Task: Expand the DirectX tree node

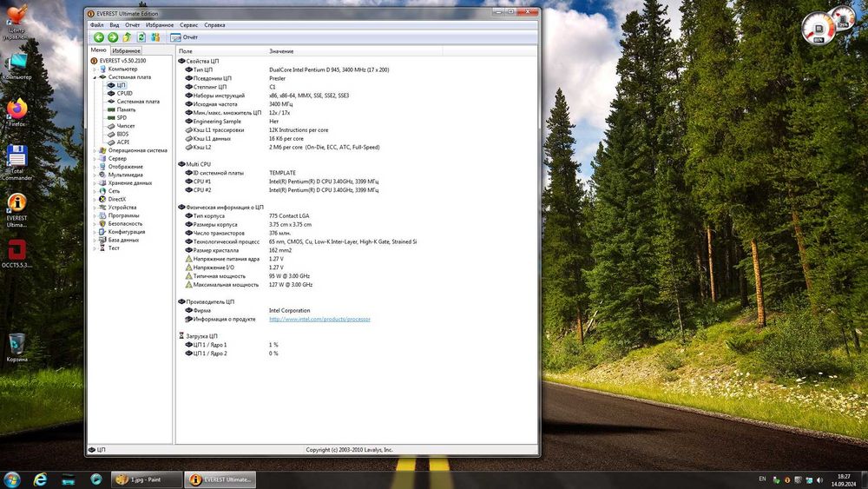Action: tap(95, 200)
